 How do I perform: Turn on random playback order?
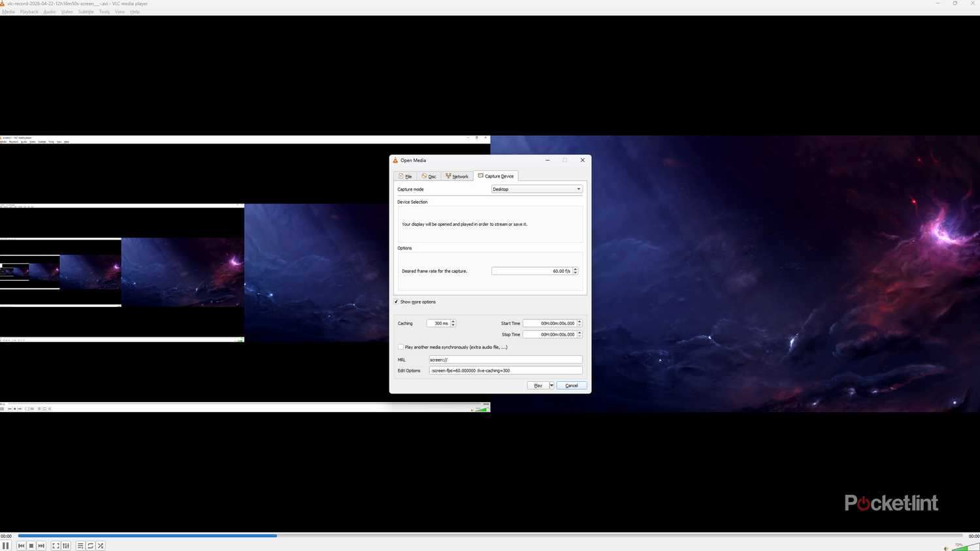pos(100,546)
